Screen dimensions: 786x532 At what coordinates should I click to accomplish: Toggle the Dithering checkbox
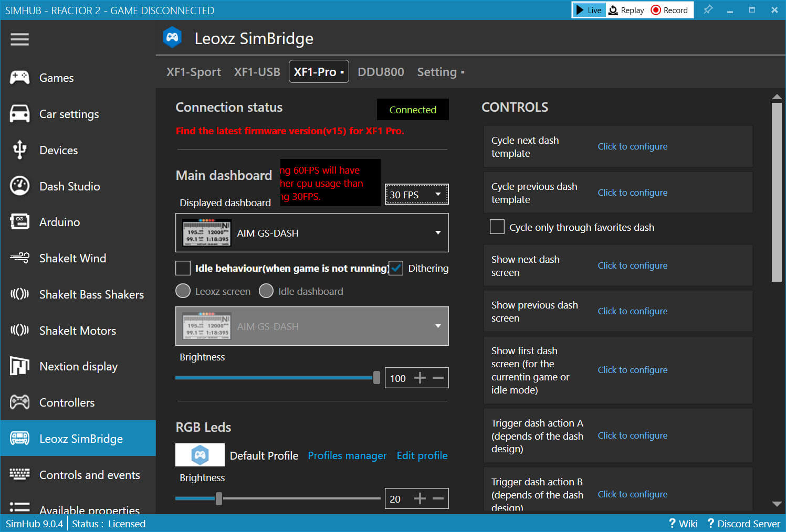pos(396,268)
